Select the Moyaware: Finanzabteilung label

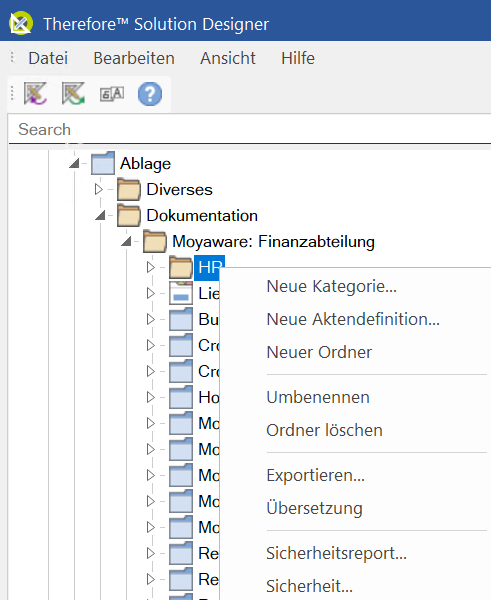273,242
